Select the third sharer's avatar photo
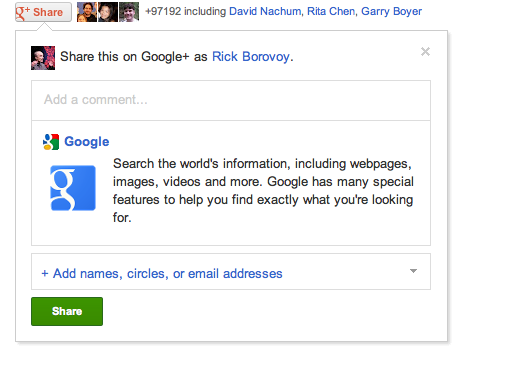 [129, 12]
